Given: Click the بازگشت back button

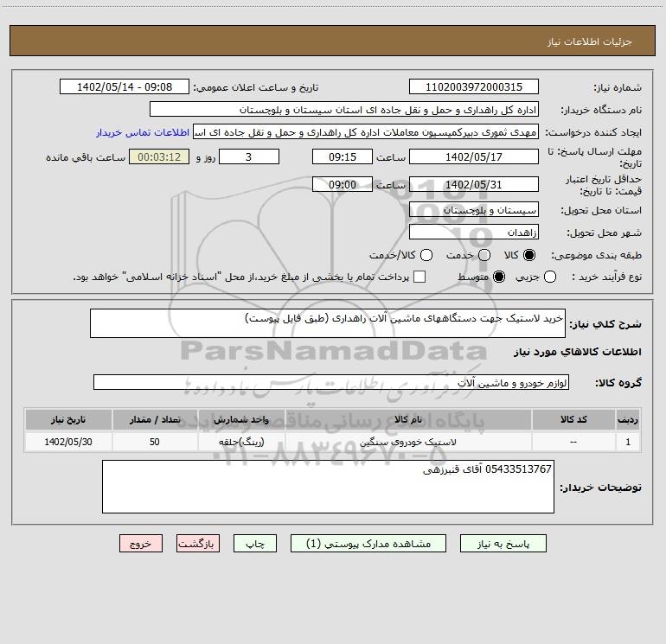Looking at the screenshot, I should [x=198, y=544].
